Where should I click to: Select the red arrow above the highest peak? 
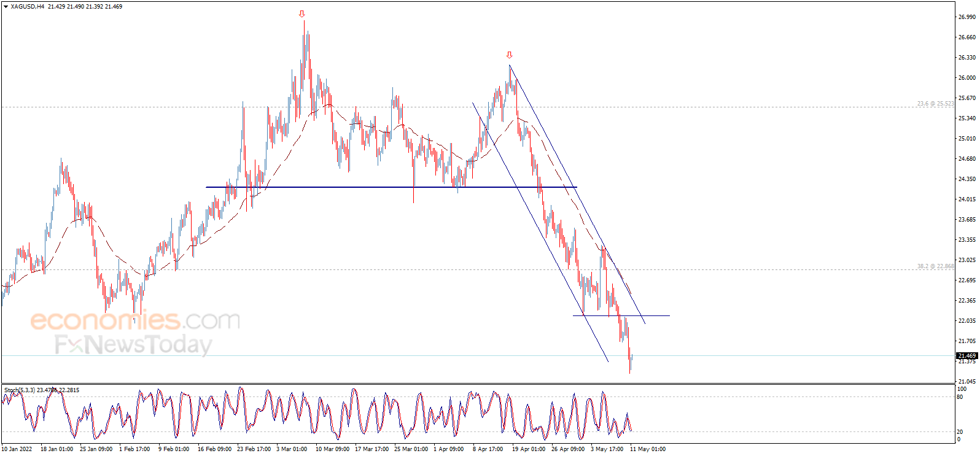[301, 14]
